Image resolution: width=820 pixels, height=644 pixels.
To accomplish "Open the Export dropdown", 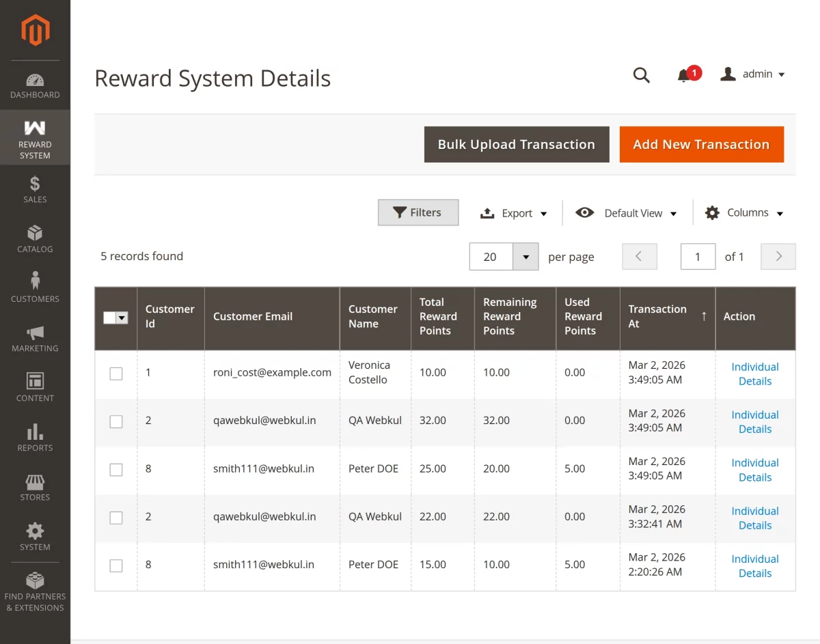I will click(x=514, y=212).
